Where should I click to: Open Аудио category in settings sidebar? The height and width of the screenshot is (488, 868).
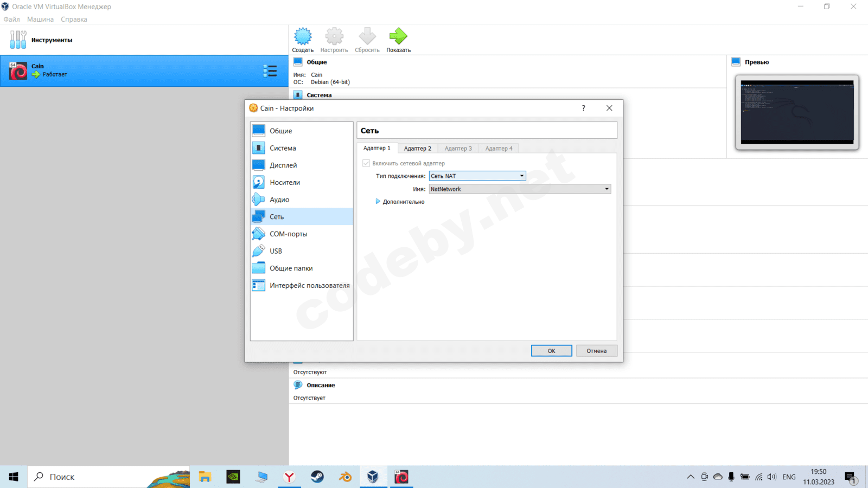[302, 200]
